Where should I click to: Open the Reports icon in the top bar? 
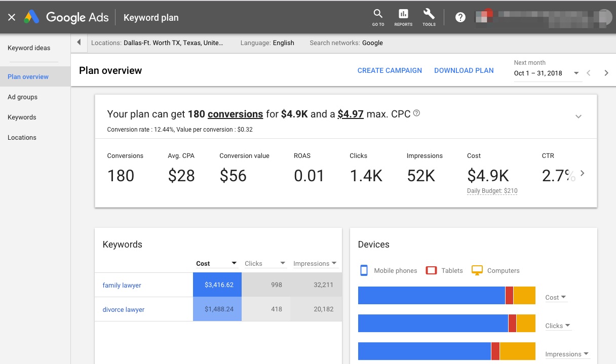(x=403, y=17)
